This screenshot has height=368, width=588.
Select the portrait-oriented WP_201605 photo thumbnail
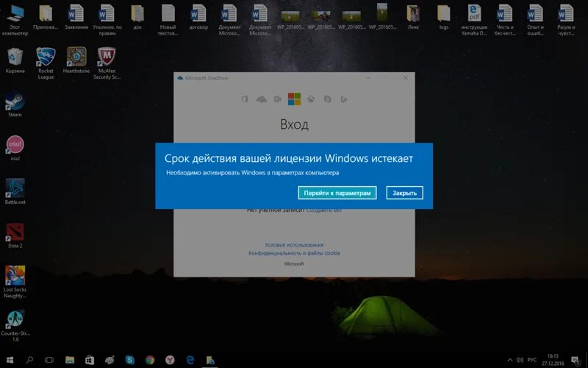tap(382, 15)
